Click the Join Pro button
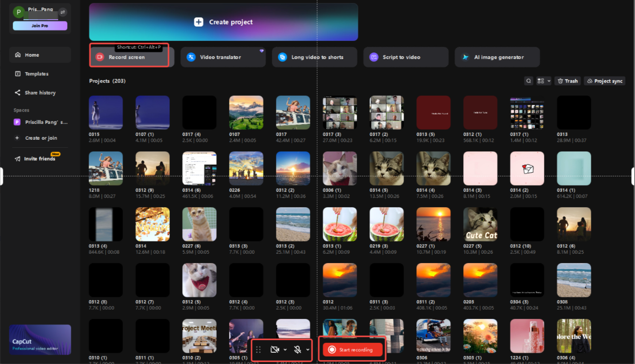This screenshot has height=364, width=635. [x=40, y=26]
